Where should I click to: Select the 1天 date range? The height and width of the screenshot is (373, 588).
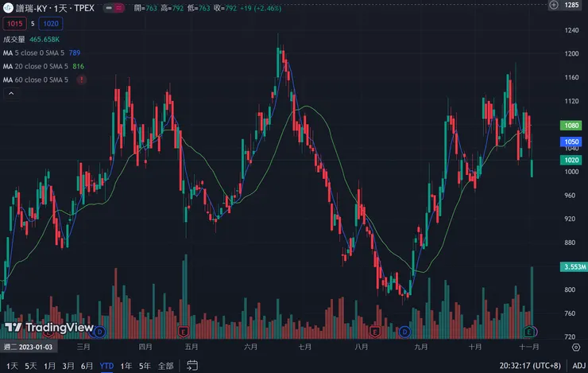12,366
